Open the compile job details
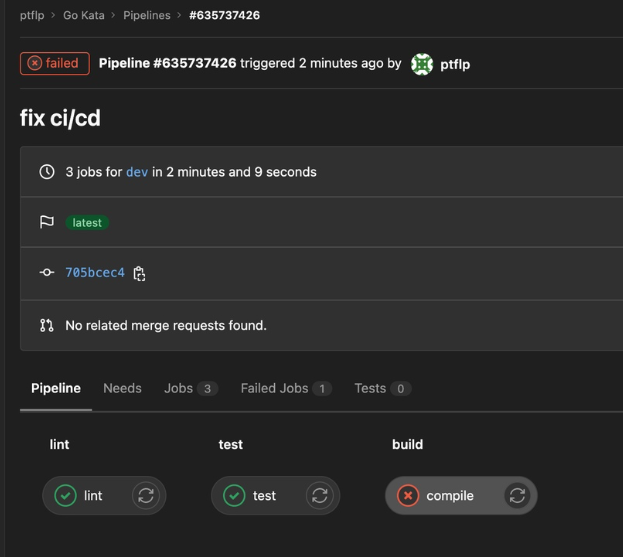The height and width of the screenshot is (557, 623). [x=450, y=495]
